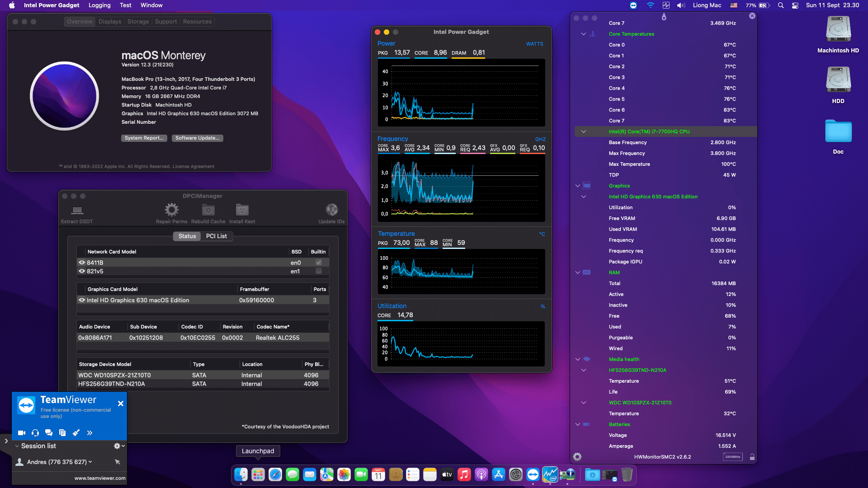
Task: Start video in TeamViewer panel
Action: (x=21, y=433)
